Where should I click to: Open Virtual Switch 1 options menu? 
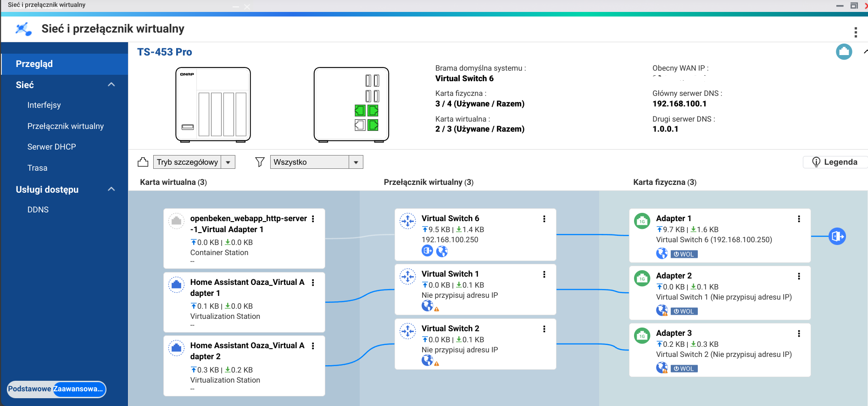(544, 274)
